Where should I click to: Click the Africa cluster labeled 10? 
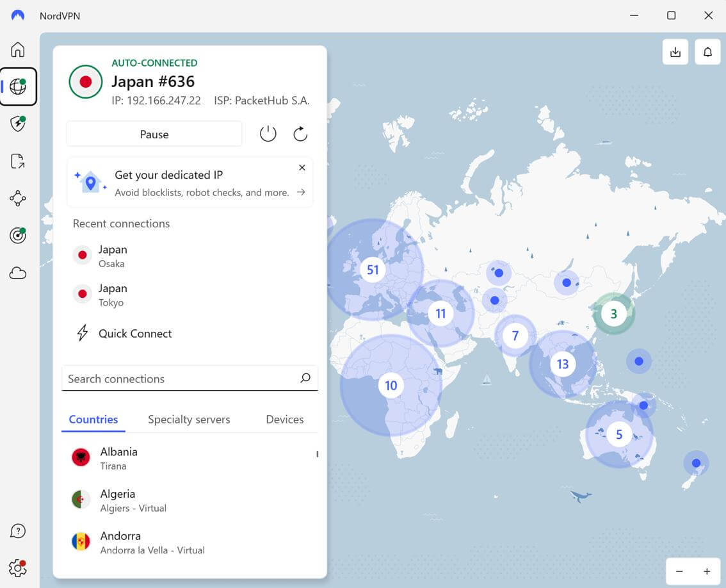pyautogui.click(x=391, y=386)
